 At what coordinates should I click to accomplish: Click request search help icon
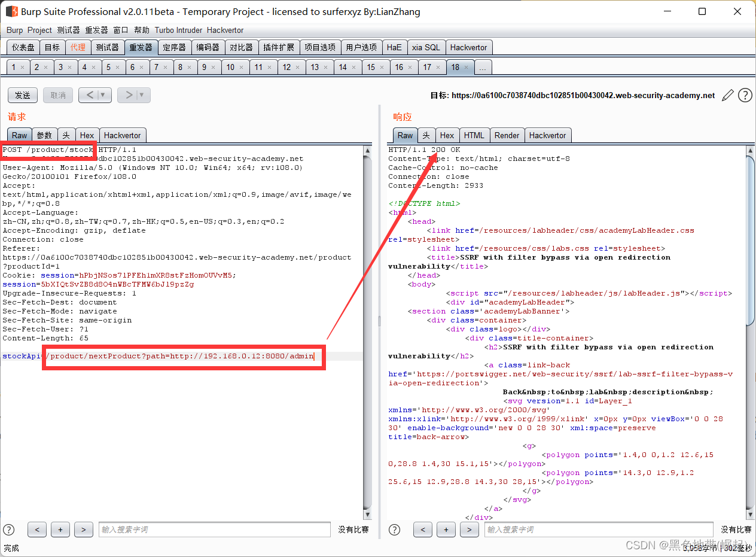9,529
